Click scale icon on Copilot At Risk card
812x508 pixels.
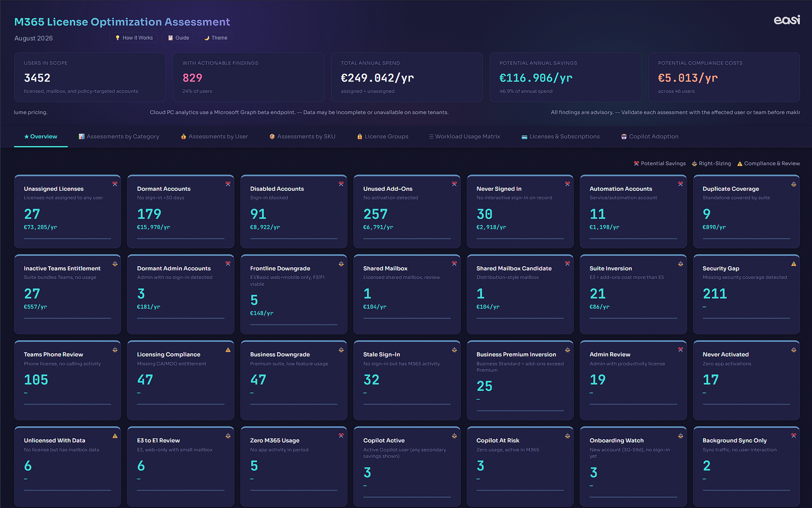pyautogui.click(x=567, y=436)
